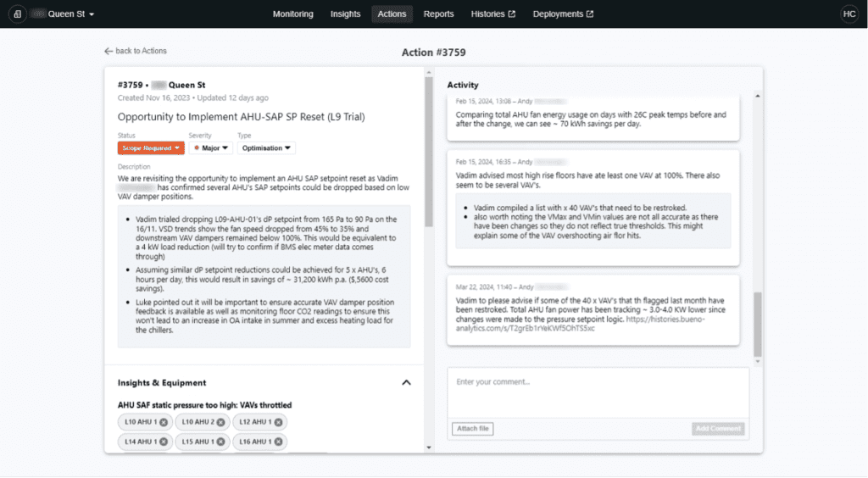Switch to the Monitoring tab
This screenshot has height=478, width=868.
click(x=292, y=14)
